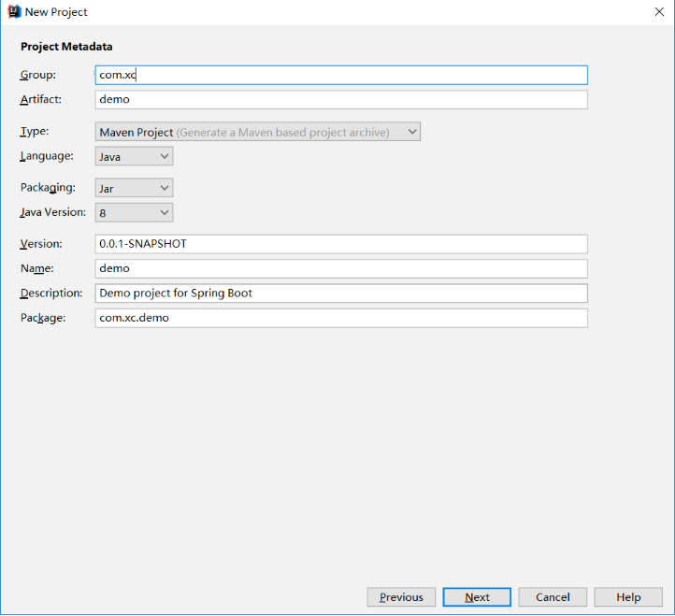The image size is (675, 616).
Task: Expand the Java Version dropdown showing 8
Action: coord(134,212)
